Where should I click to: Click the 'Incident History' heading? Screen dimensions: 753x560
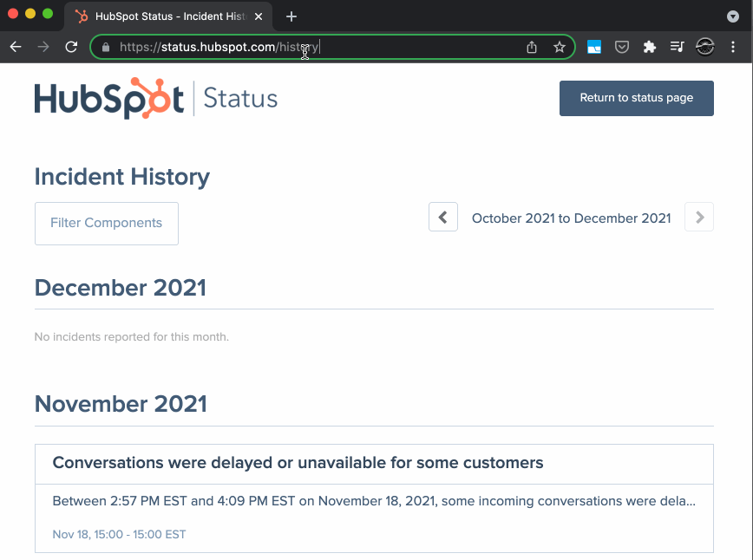pyautogui.click(x=122, y=177)
